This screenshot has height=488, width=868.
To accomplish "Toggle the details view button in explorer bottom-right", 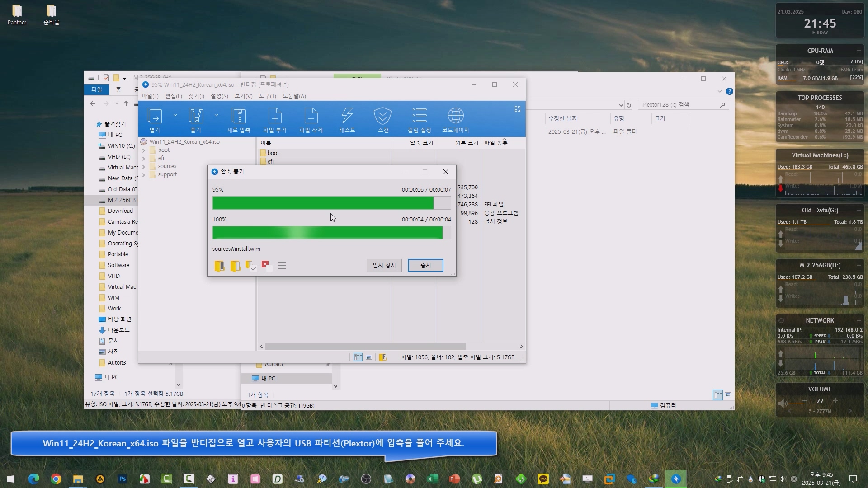I will (x=718, y=395).
